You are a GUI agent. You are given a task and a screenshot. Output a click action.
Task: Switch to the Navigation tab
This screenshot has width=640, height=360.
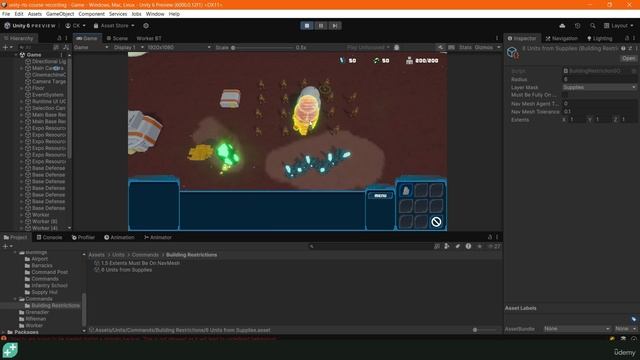tap(562, 38)
